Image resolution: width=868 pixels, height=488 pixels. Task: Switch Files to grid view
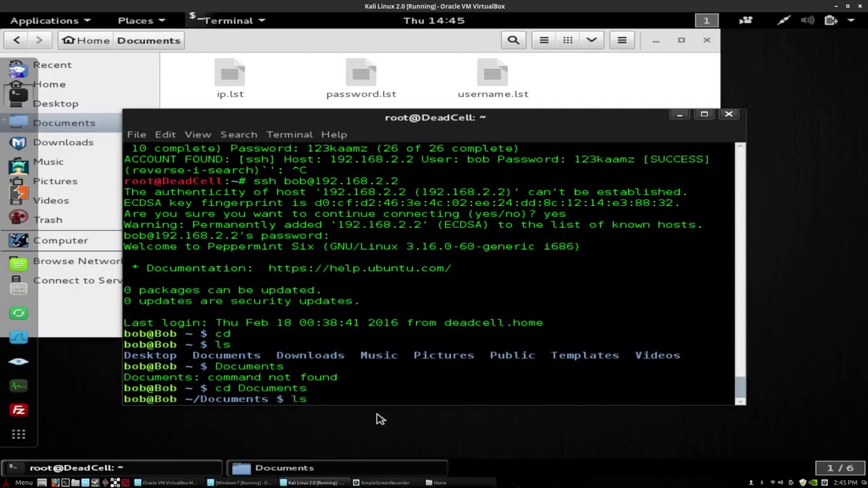[568, 40]
